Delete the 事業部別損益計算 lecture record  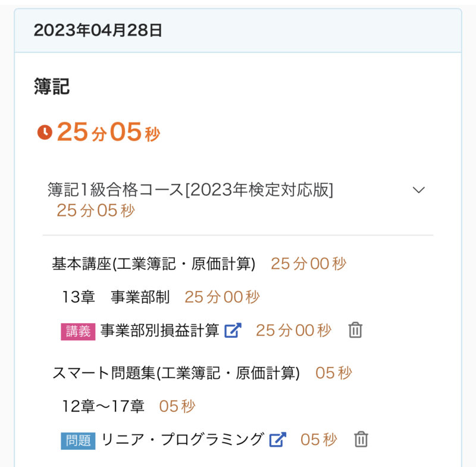point(355,331)
